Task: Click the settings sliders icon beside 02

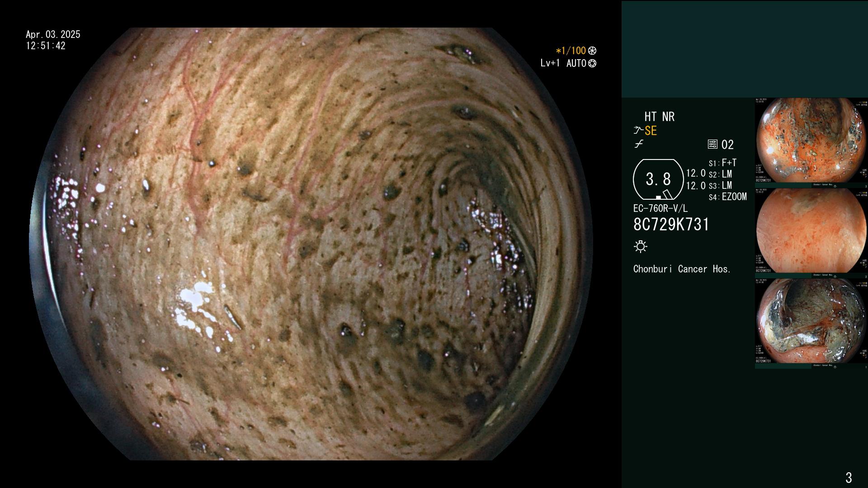Action: (x=712, y=145)
